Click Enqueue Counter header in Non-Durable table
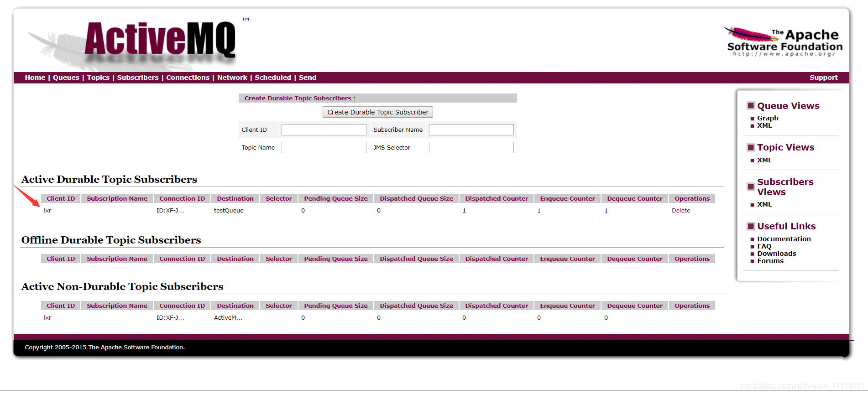 pos(568,306)
